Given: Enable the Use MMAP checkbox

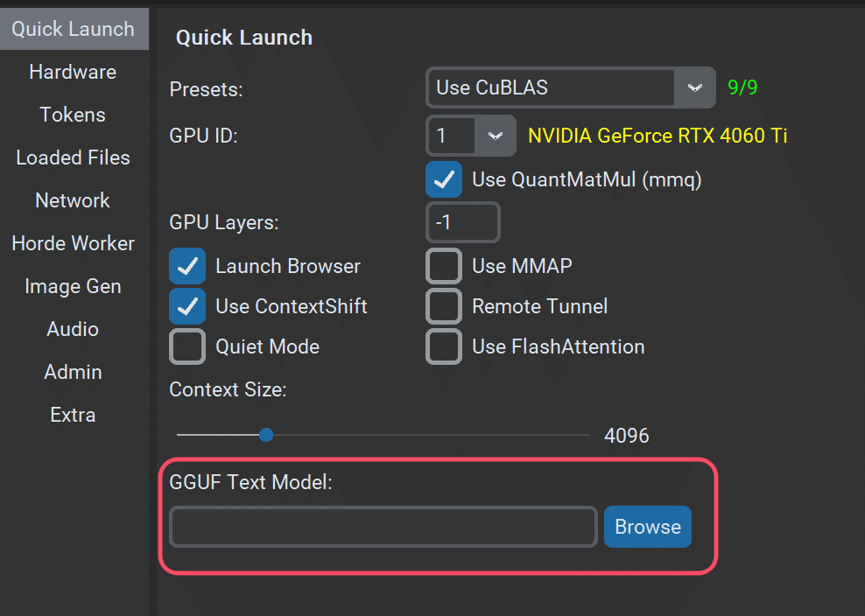Looking at the screenshot, I should point(444,266).
